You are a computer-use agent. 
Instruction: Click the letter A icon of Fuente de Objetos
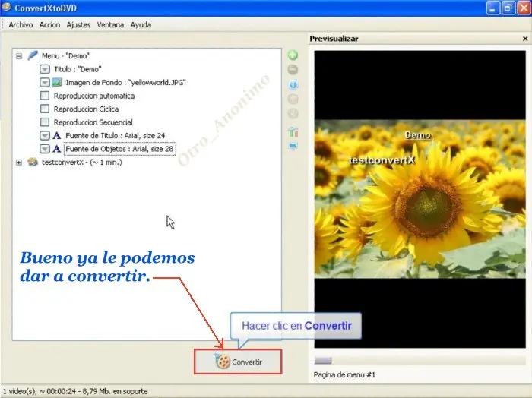pos(57,149)
